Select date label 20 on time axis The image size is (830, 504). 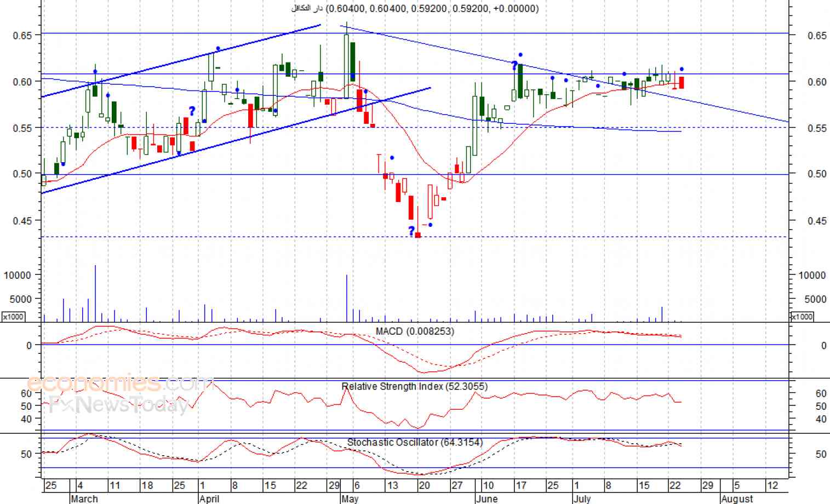[x=424, y=485]
